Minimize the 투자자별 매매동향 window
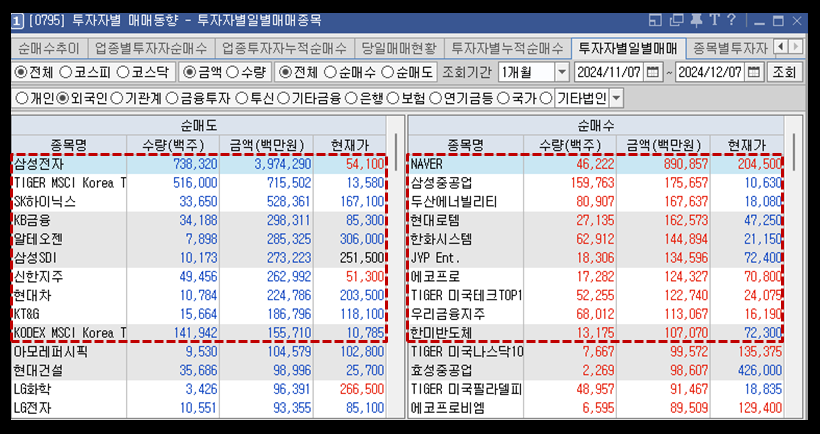The height and width of the screenshot is (434, 820). (x=759, y=21)
